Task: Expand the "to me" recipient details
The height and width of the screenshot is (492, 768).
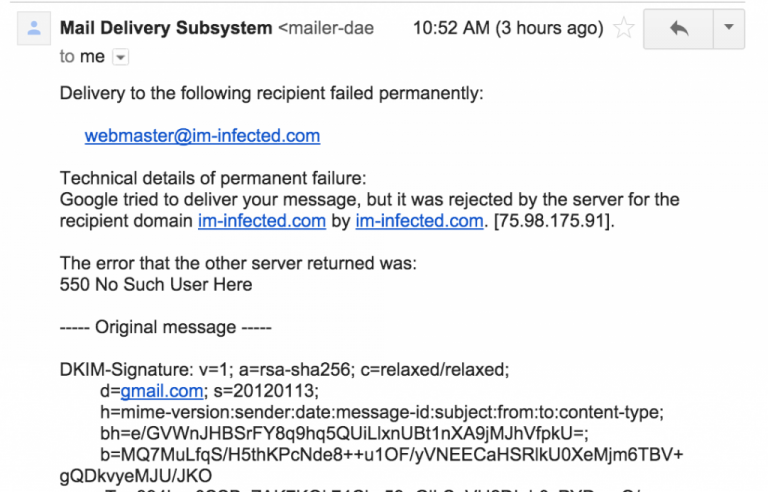Action: coord(120,57)
